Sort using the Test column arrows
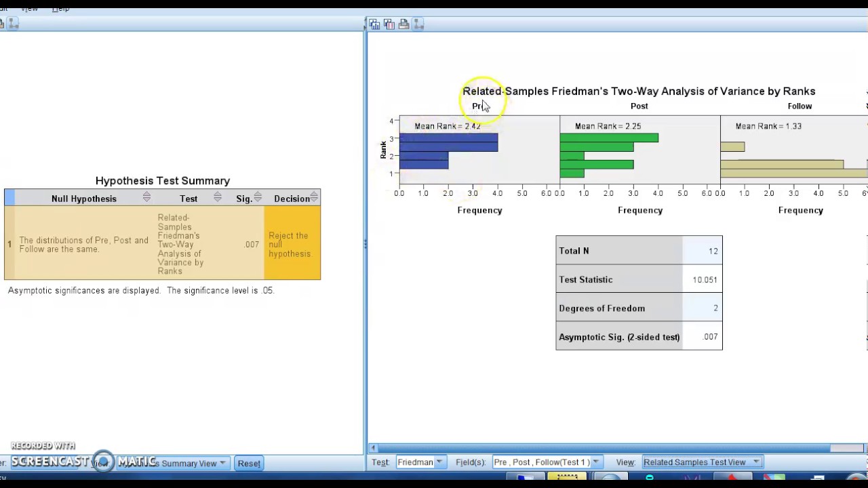This screenshot has width=868, height=488. (x=217, y=197)
